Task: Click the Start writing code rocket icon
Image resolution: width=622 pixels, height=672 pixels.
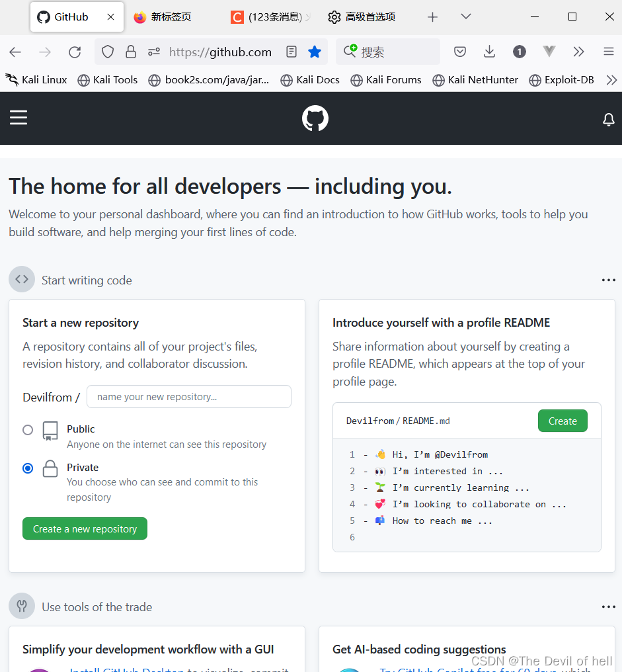Action: tap(22, 279)
